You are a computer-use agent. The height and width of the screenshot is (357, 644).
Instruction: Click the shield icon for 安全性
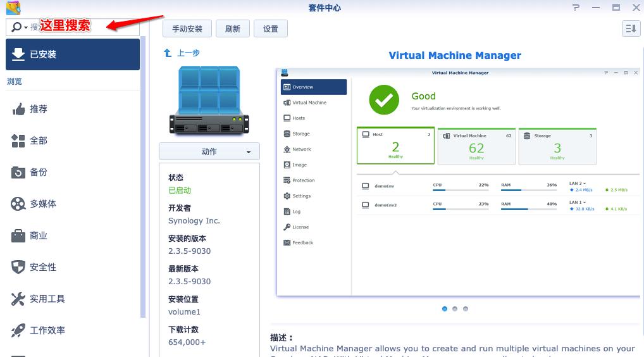coord(18,267)
